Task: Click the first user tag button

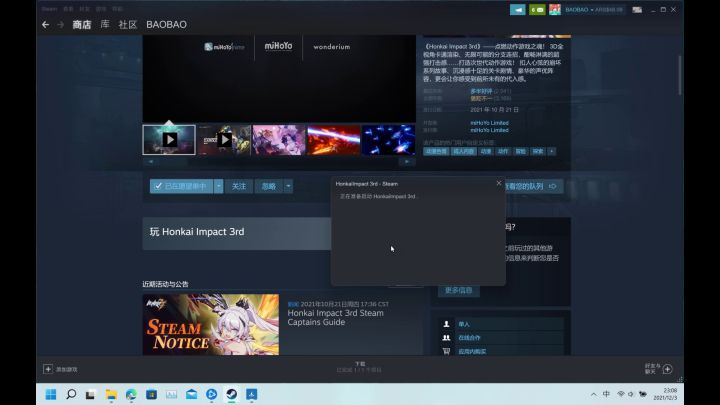Action: coord(436,152)
